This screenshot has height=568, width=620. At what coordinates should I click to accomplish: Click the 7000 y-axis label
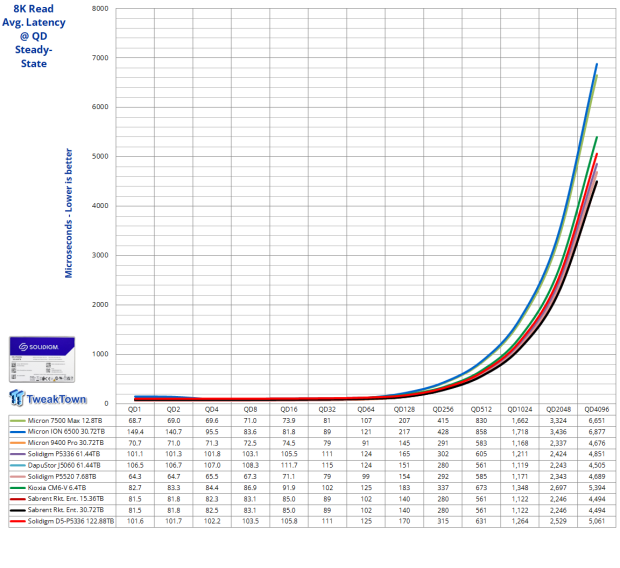(x=100, y=58)
